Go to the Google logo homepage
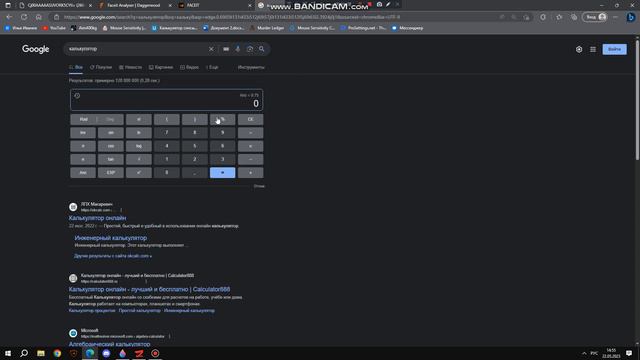Viewport: 640px width, 360px height. 36,49
